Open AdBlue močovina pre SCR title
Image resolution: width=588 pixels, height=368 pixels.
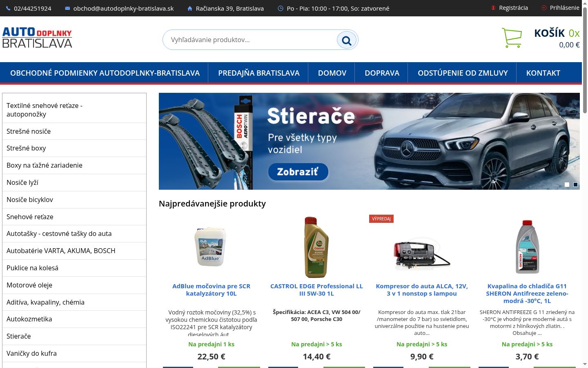pos(211,290)
